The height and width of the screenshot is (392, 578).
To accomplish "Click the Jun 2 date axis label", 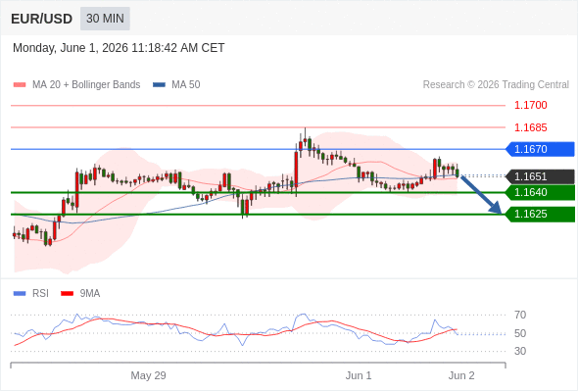I will pos(461,375).
